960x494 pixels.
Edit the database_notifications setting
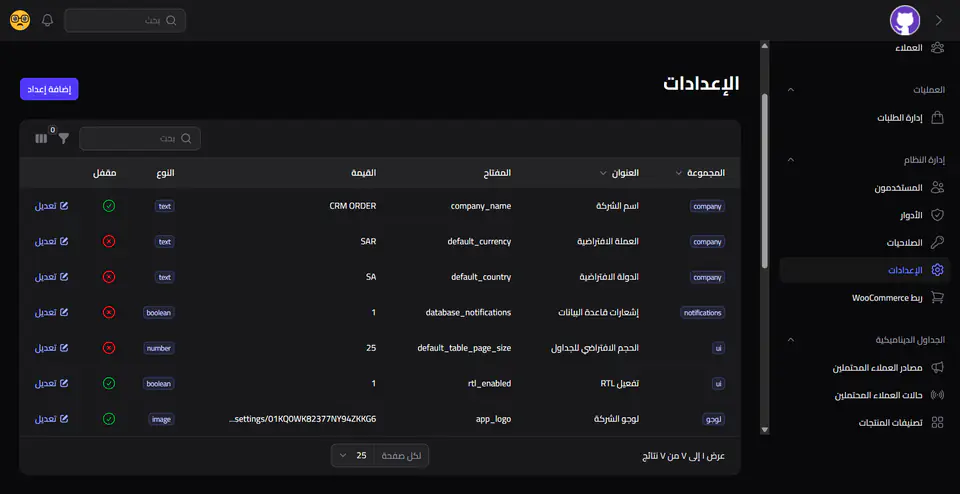(x=51, y=313)
